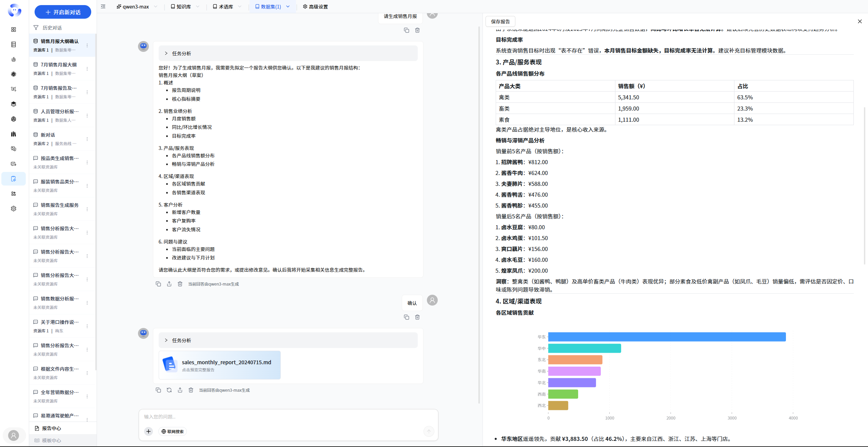Delete the '确认' user message

click(x=417, y=317)
